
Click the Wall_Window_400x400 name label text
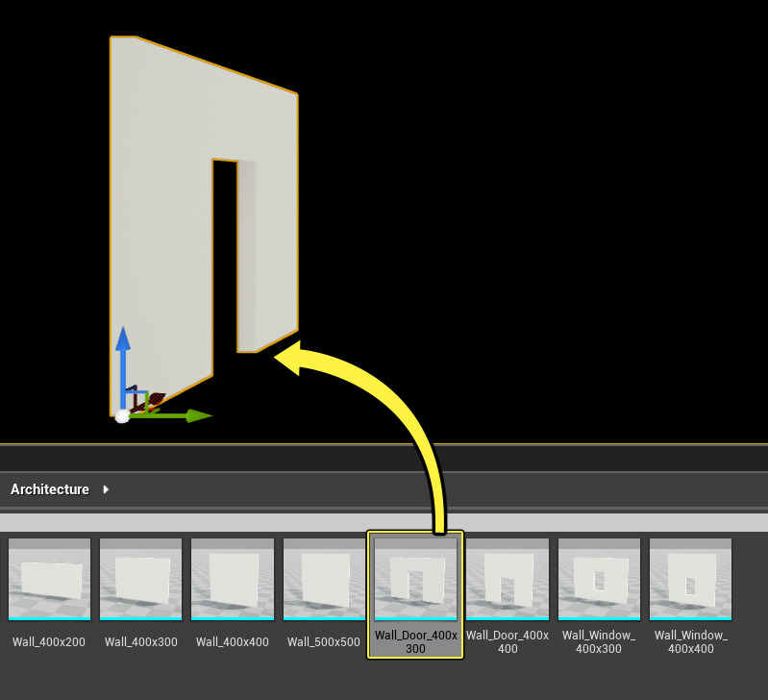point(690,642)
